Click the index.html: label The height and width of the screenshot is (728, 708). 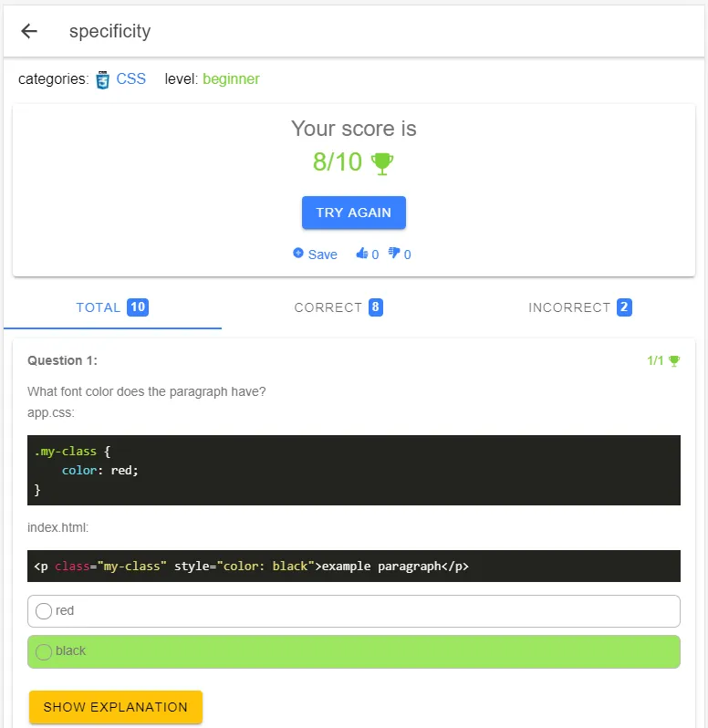click(x=58, y=528)
